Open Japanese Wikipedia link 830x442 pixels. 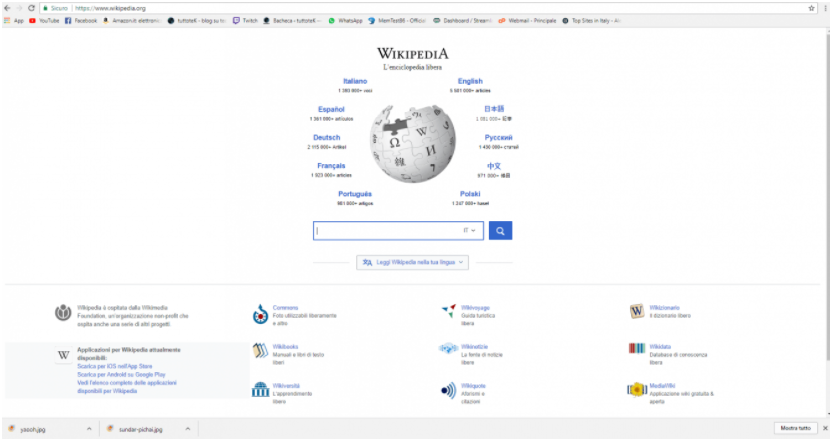[494, 109]
